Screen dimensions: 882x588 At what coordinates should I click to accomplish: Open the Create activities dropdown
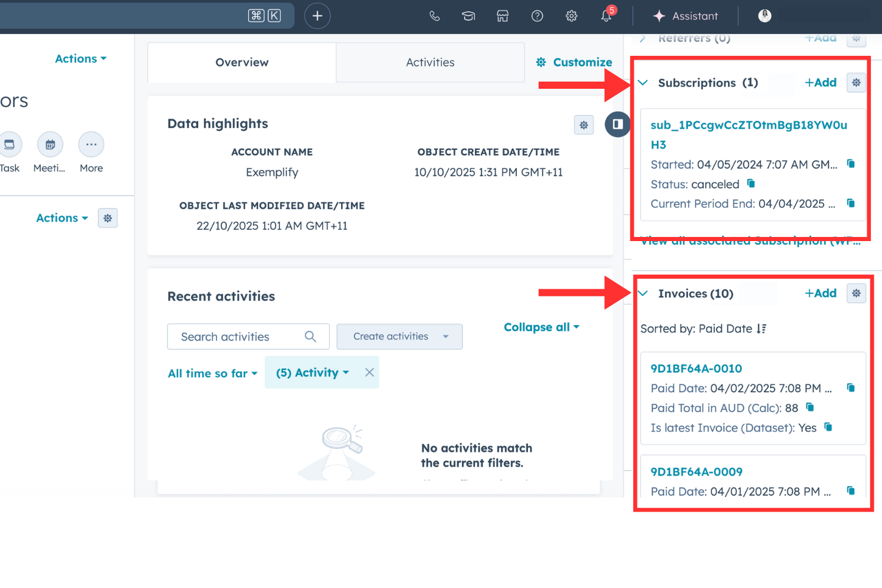point(399,336)
